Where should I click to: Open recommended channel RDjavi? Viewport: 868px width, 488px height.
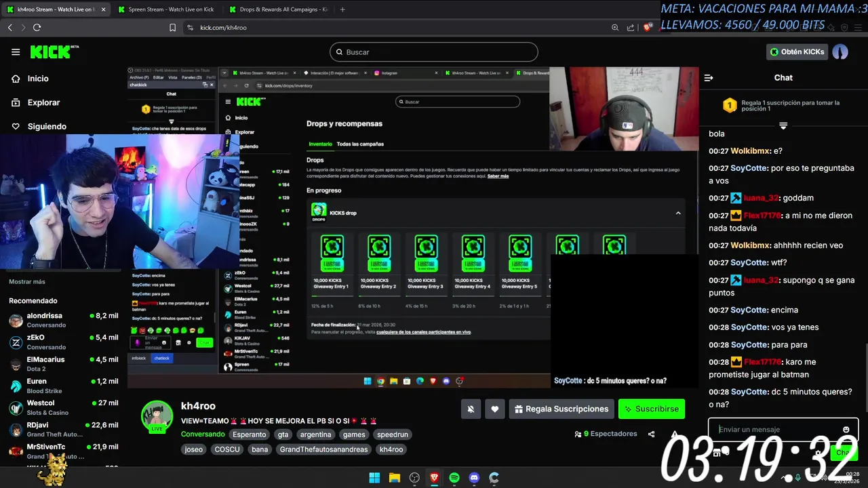(64, 430)
